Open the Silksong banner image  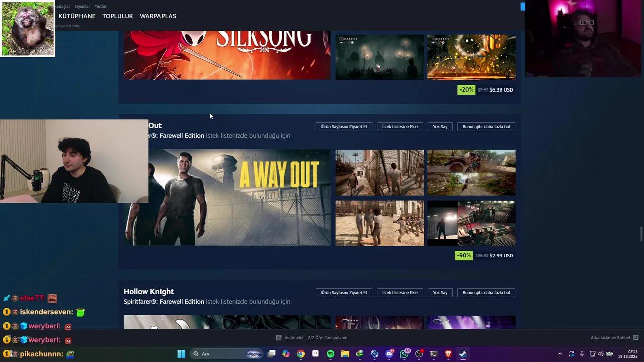pyautogui.click(x=227, y=55)
